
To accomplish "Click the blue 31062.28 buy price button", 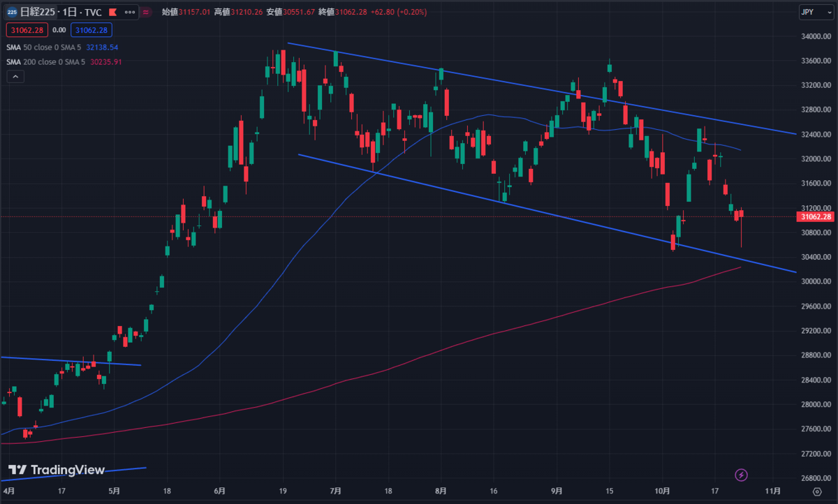I will [x=91, y=30].
